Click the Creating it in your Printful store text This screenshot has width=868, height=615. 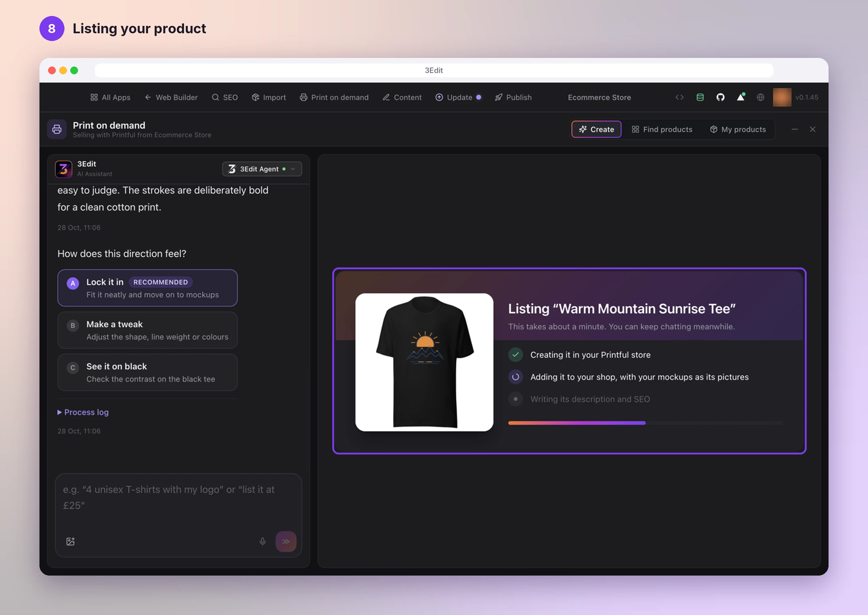590,355
